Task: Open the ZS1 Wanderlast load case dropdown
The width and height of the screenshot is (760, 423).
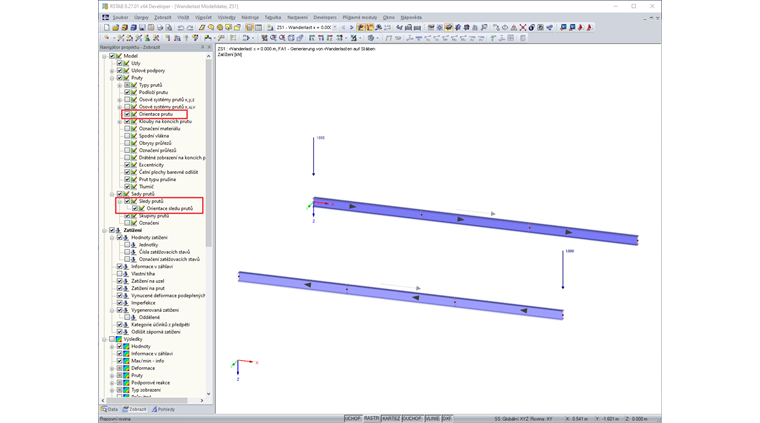Action: click(x=334, y=28)
